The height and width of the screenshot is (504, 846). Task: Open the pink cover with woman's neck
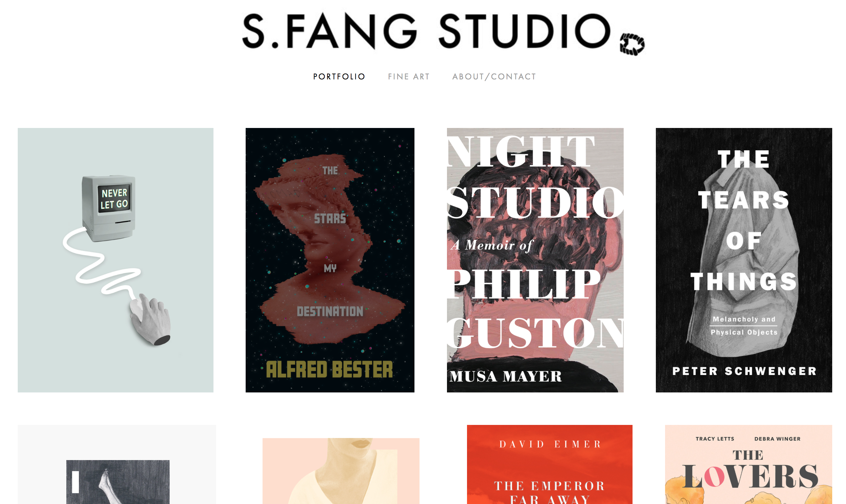(x=341, y=471)
